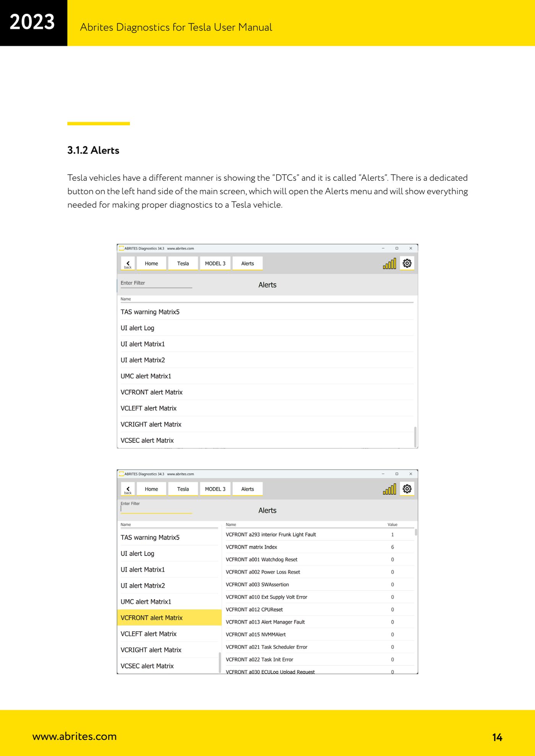535x756 pixels.
Task: Click Abrites logo icon in lower title bar
Action: point(121,474)
